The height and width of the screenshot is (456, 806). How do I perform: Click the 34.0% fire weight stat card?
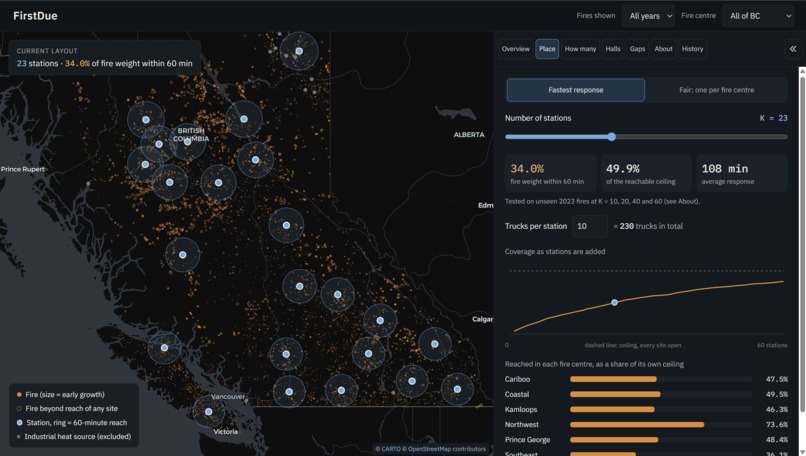[x=551, y=173]
